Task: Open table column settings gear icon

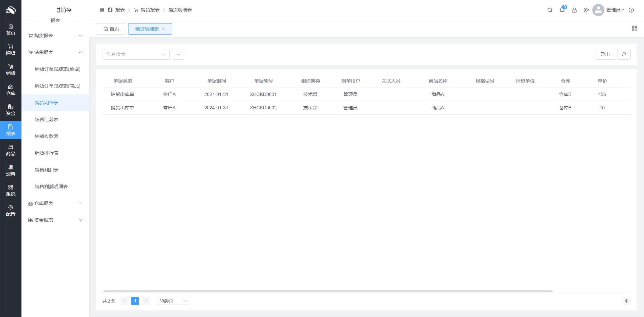Action: click(626, 301)
